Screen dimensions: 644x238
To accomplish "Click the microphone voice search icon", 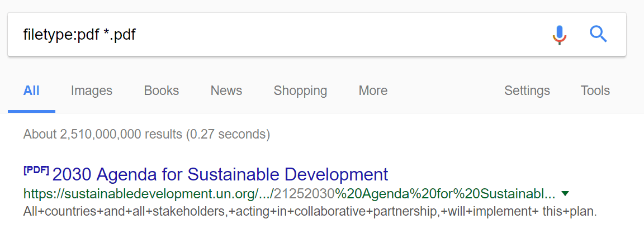I will click(560, 35).
